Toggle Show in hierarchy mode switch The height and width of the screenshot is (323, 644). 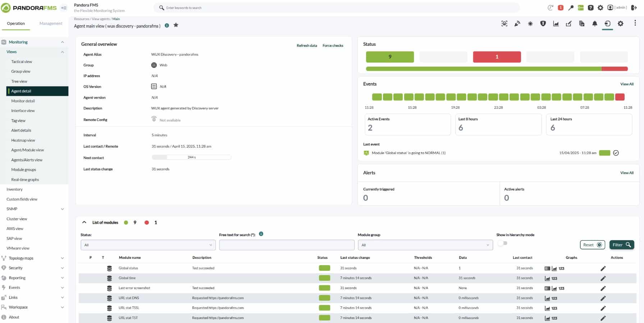(502, 243)
